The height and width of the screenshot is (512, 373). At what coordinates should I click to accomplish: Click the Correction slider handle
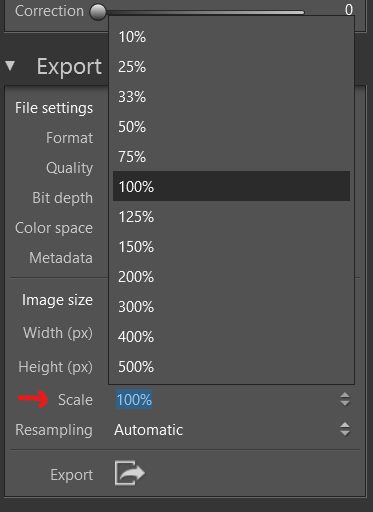(98, 12)
